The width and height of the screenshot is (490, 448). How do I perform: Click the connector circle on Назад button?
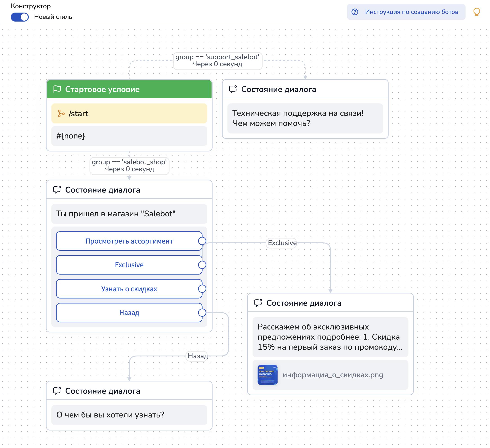point(202,313)
